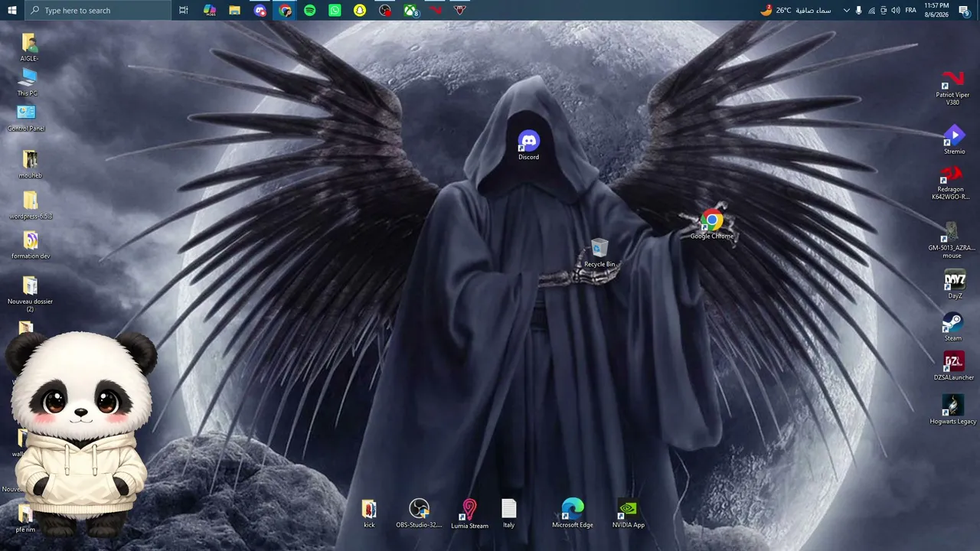Select the Steam desktop shortcut
Screen dimensions: 980x551
point(952,327)
